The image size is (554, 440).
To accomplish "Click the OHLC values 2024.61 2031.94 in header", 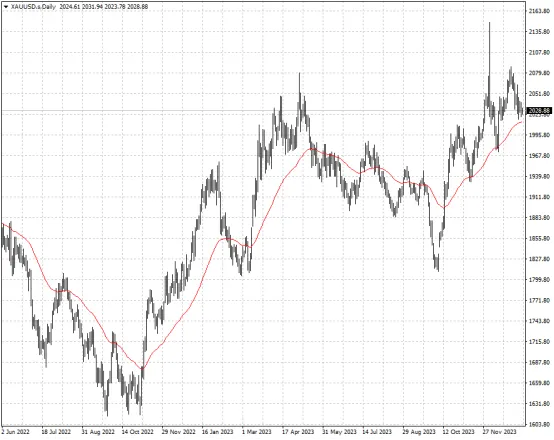I will click(x=82, y=6).
